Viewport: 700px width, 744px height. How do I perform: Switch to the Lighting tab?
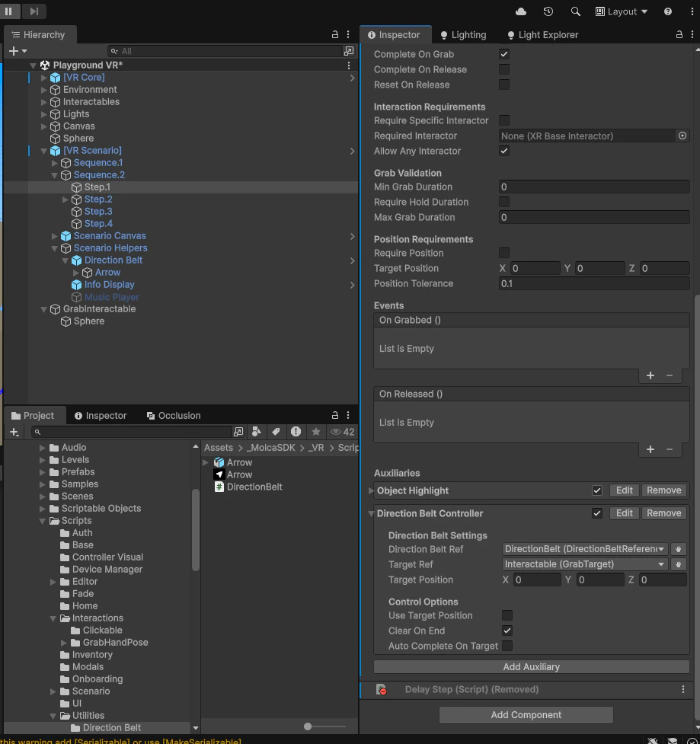(463, 34)
